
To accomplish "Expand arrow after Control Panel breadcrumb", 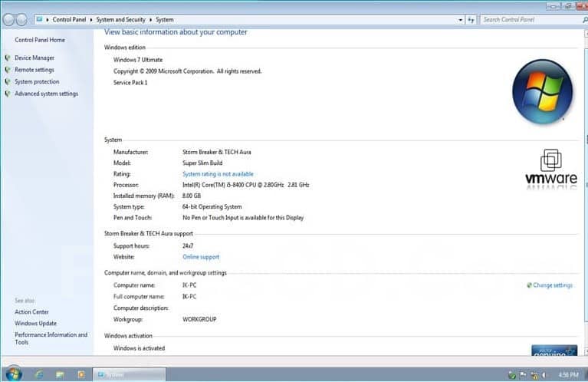I will pyautogui.click(x=91, y=19).
